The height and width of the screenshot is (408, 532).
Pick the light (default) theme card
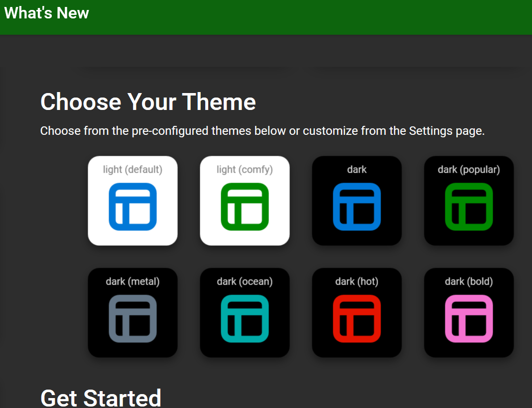(x=133, y=201)
